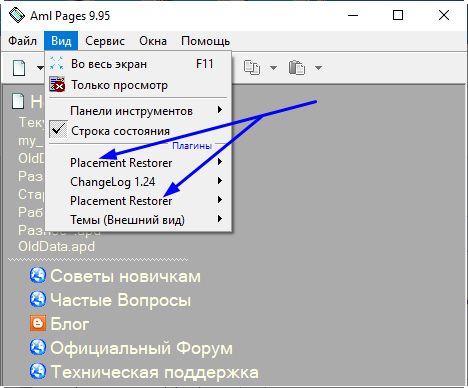Screen dimensions: 468x388
Task: Open the first Placement Restorer submenu
Action: coord(138,163)
